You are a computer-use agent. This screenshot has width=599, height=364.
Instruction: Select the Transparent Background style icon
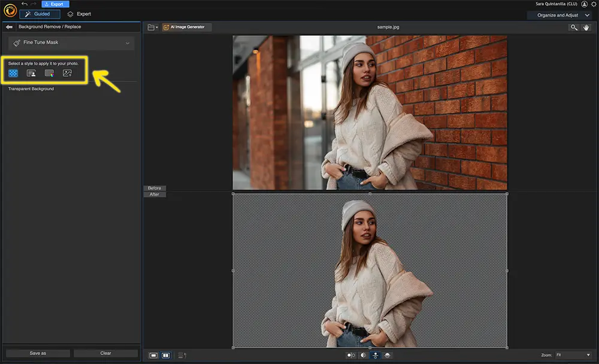(13, 72)
